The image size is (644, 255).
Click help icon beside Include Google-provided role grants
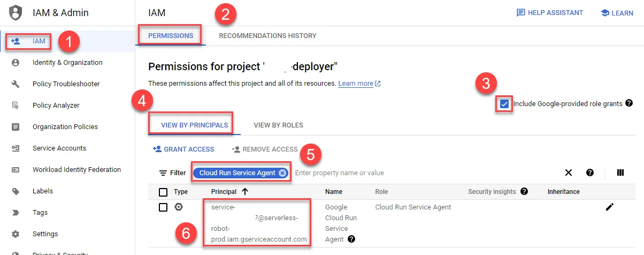629,103
